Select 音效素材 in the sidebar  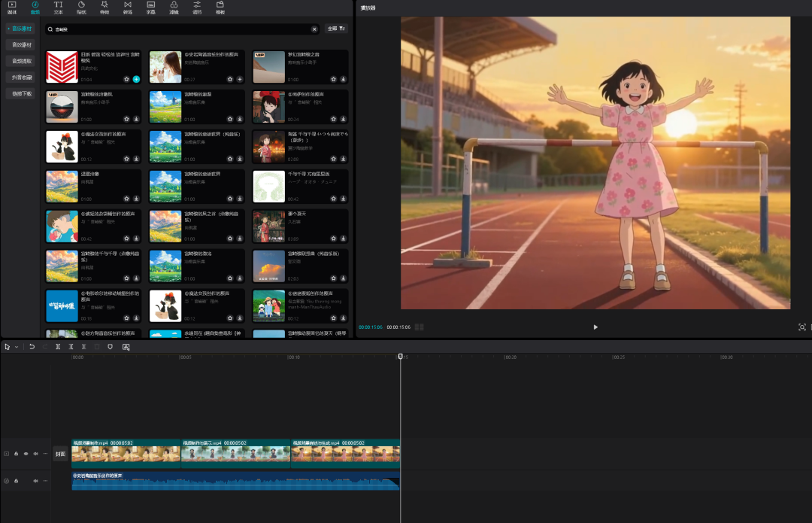(x=21, y=45)
